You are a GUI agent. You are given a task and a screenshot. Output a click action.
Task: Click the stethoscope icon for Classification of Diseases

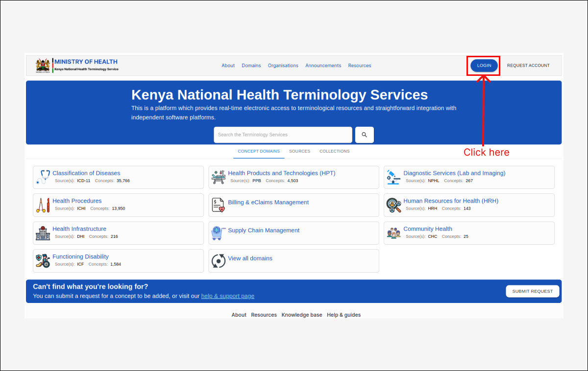[x=43, y=177]
